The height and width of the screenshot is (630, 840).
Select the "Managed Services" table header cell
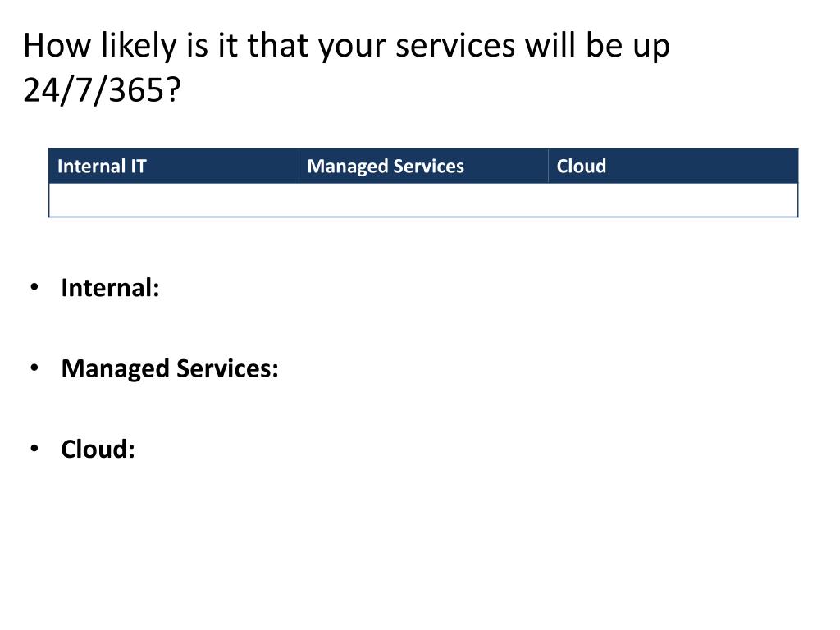423,166
